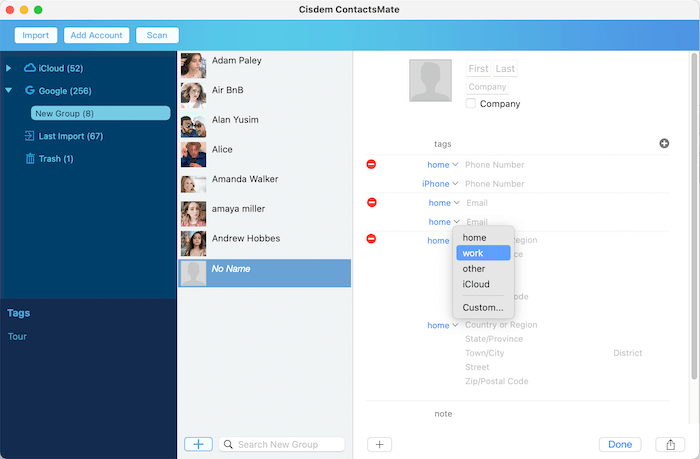Click the contact photo placeholder
Image resolution: width=700 pixels, height=459 pixels.
(430, 80)
